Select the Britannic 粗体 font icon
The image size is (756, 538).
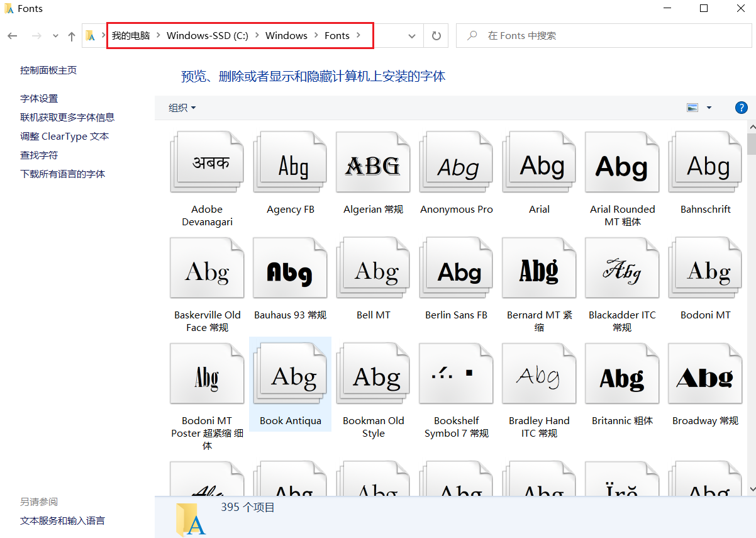pos(622,374)
